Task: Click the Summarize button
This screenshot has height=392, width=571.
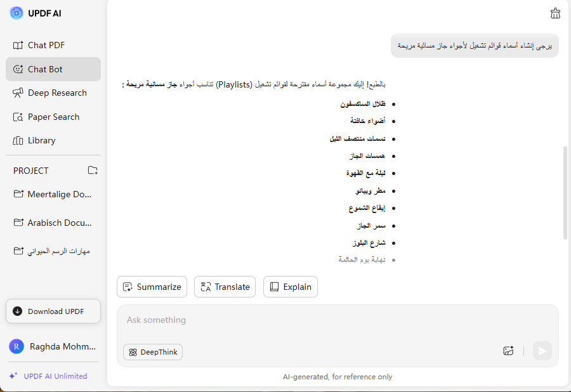Action: (152, 287)
